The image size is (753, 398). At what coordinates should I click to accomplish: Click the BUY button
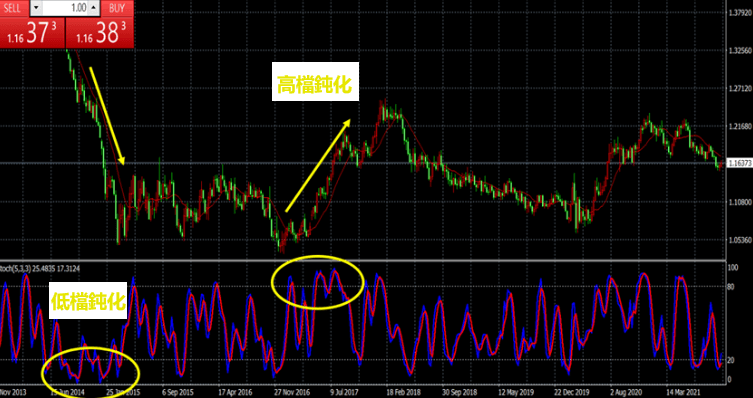click(117, 8)
